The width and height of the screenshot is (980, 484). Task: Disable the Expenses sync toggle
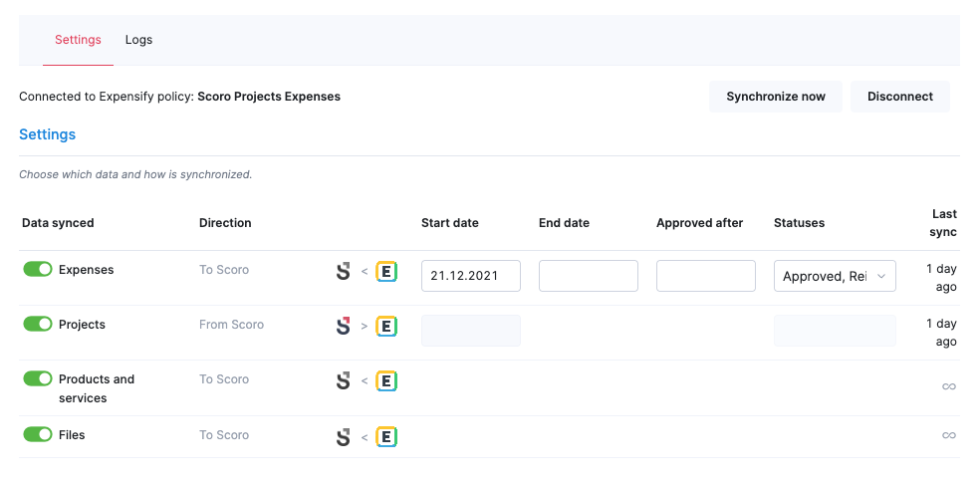38,269
